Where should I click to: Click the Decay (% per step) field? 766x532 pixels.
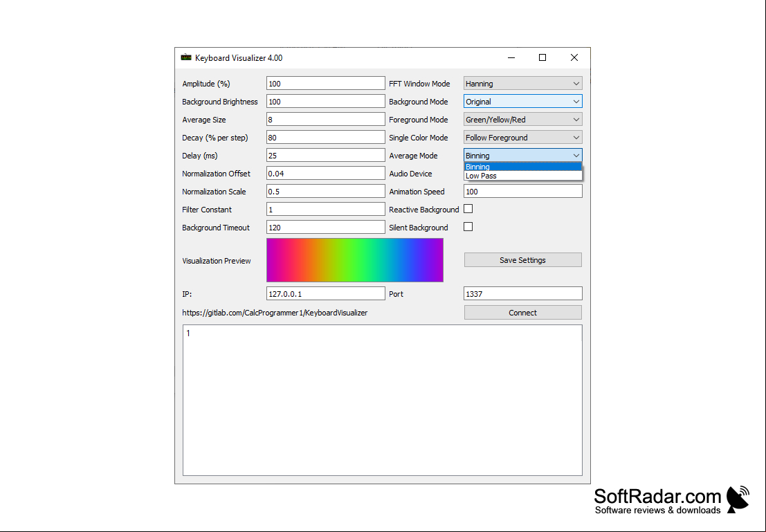pyautogui.click(x=326, y=138)
